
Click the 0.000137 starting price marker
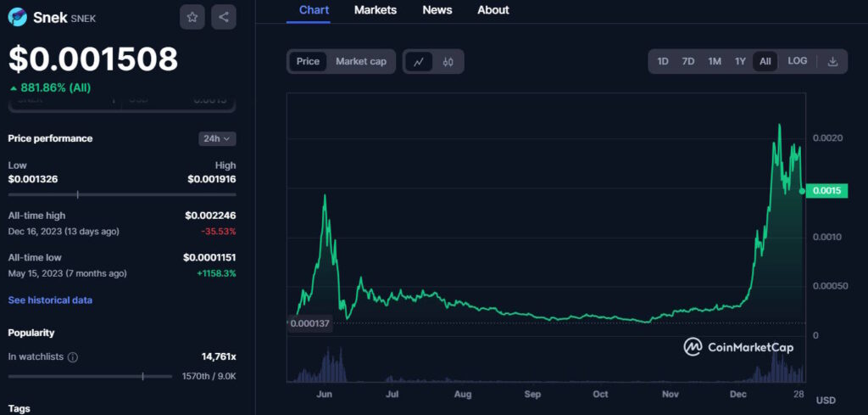[x=309, y=323]
